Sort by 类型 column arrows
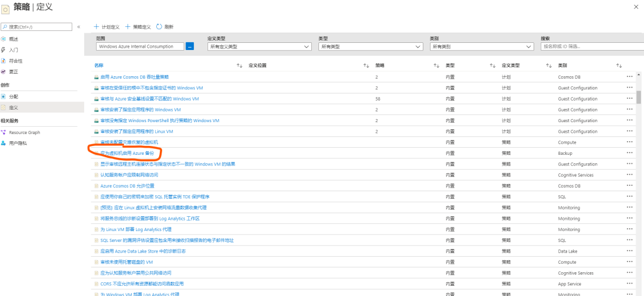The width and height of the screenshot is (644, 296). pyautogui.click(x=493, y=66)
